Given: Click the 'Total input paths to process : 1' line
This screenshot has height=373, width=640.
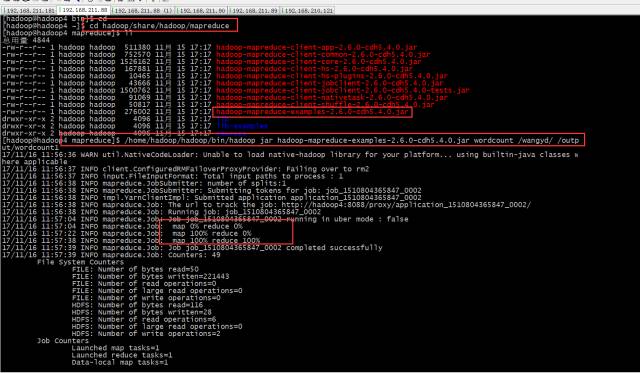Looking at the screenshot, I should coord(172,176).
